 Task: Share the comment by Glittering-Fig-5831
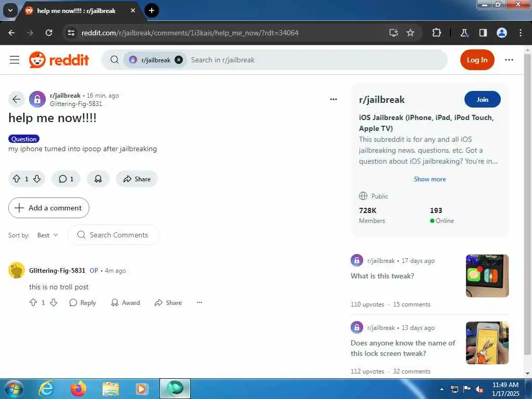pos(168,303)
